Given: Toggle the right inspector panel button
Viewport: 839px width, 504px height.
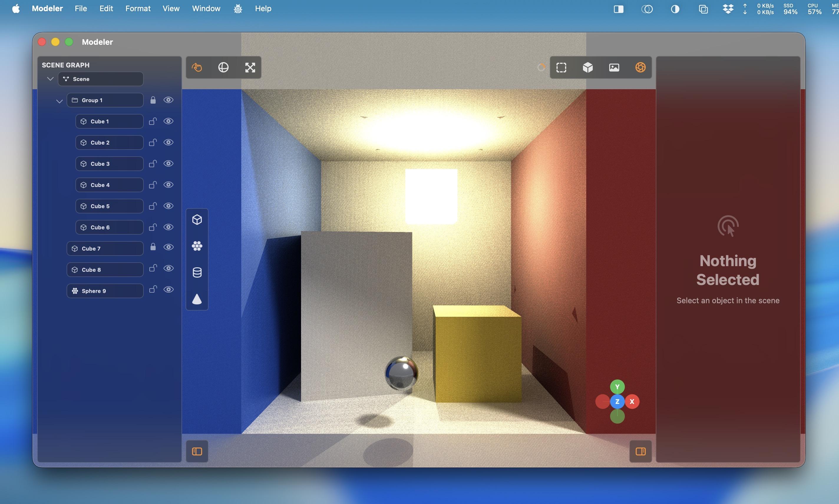Looking at the screenshot, I should (x=640, y=451).
